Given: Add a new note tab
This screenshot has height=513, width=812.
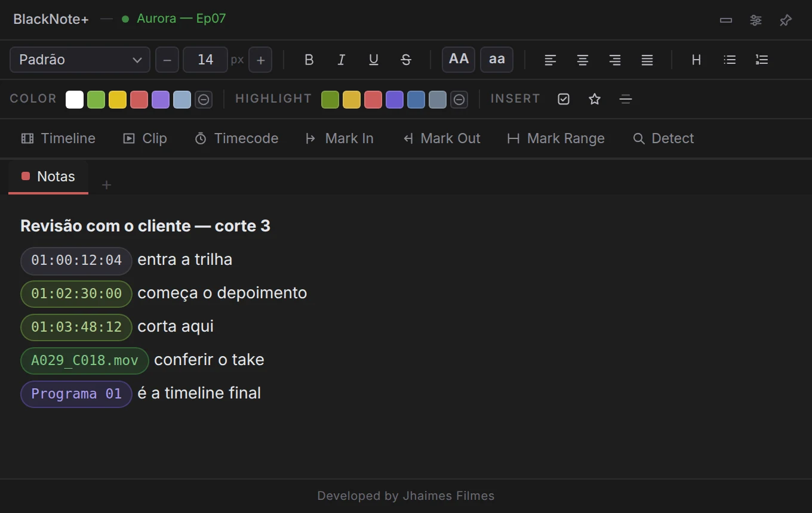Looking at the screenshot, I should pyautogui.click(x=106, y=185).
